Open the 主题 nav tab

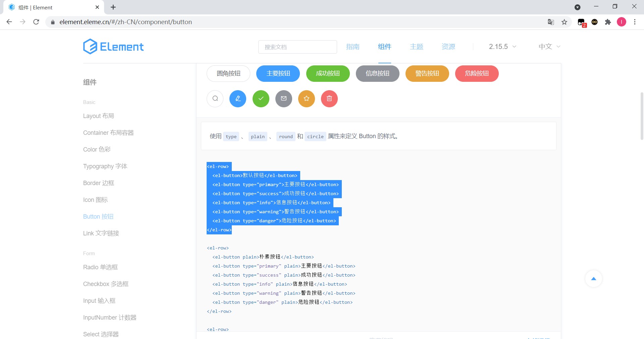417,47
